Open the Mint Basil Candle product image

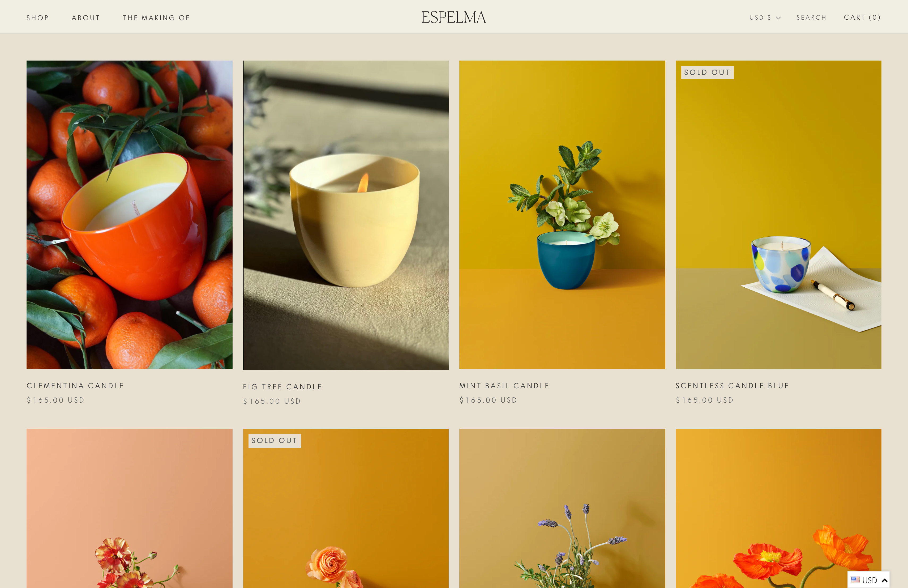click(x=562, y=215)
